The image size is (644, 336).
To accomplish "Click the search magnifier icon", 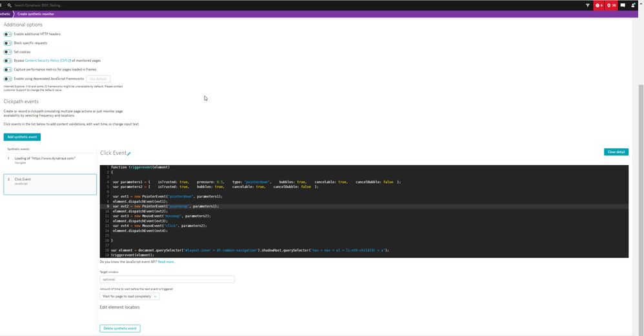I will pos(9,5).
